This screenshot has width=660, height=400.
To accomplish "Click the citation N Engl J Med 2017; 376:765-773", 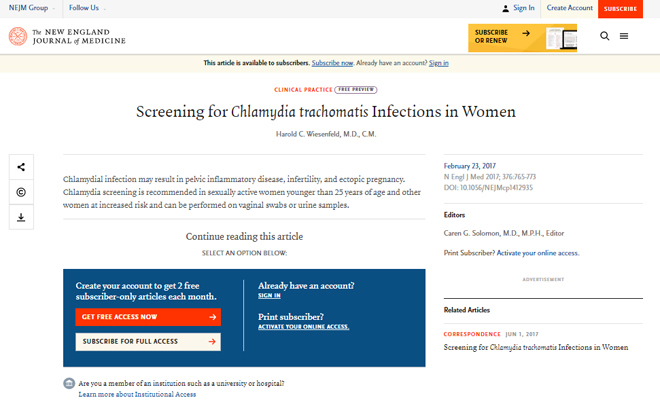I will (x=490, y=177).
